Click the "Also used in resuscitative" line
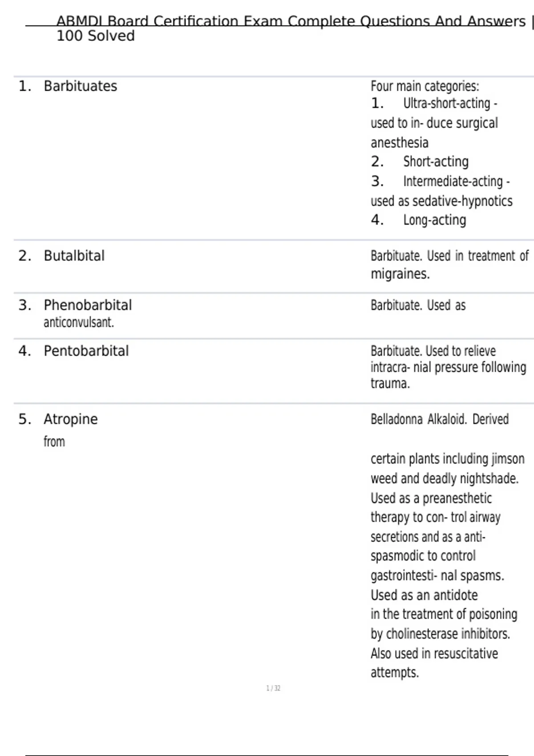This screenshot has height=756, width=534. point(434,653)
